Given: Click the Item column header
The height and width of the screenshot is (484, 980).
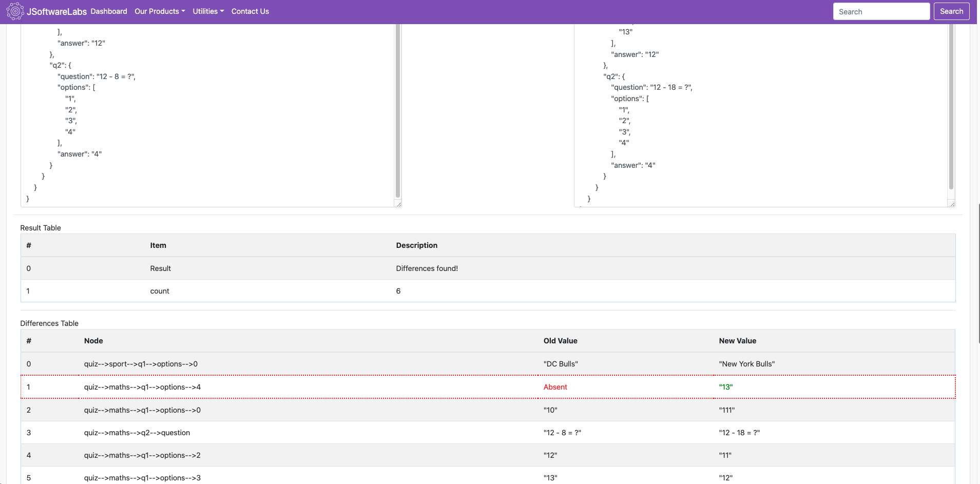Looking at the screenshot, I should tap(158, 245).
